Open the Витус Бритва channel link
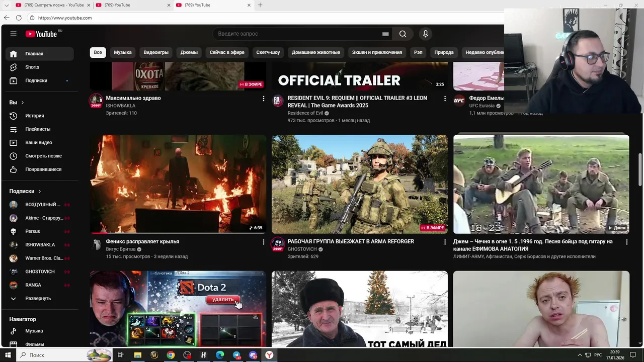The image size is (644, 362). pos(121,249)
